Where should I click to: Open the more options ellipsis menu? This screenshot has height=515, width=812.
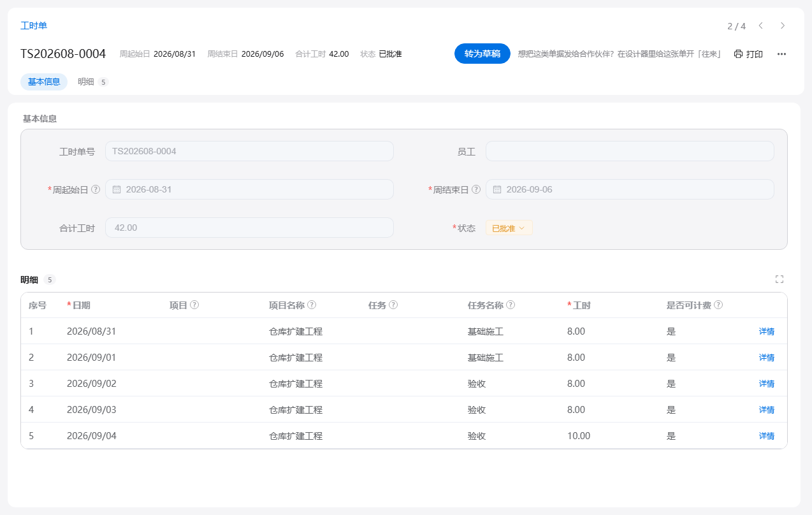781,54
